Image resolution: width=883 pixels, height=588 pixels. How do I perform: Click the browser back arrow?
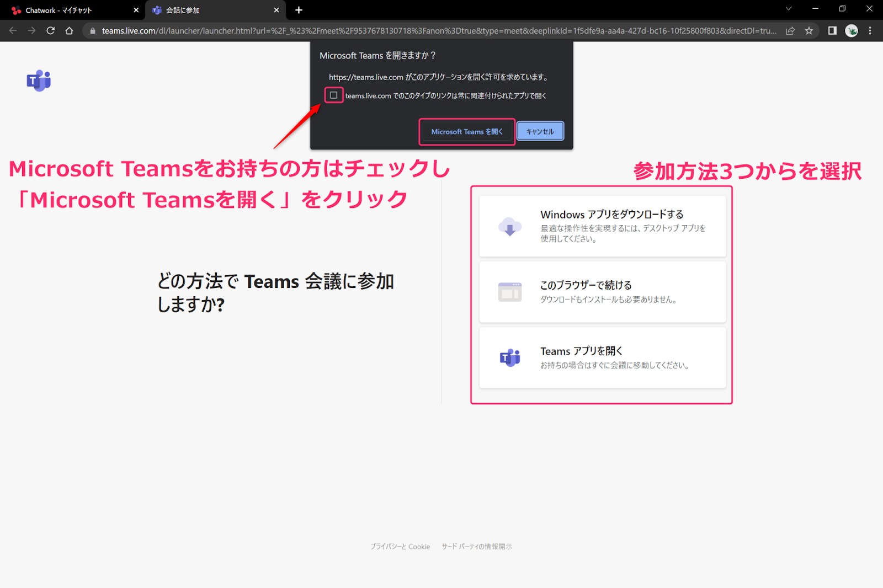coord(13,31)
